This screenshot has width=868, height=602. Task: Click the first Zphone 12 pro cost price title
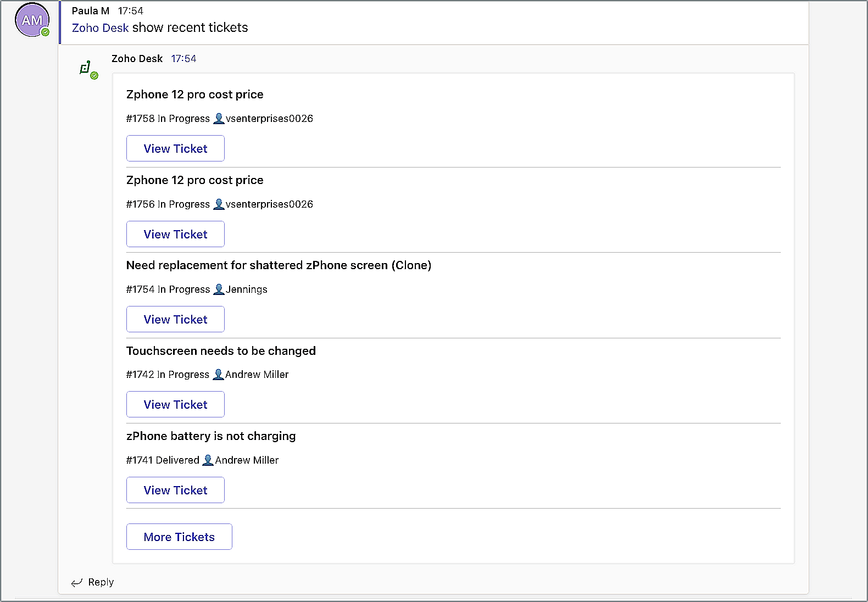pos(194,94)
